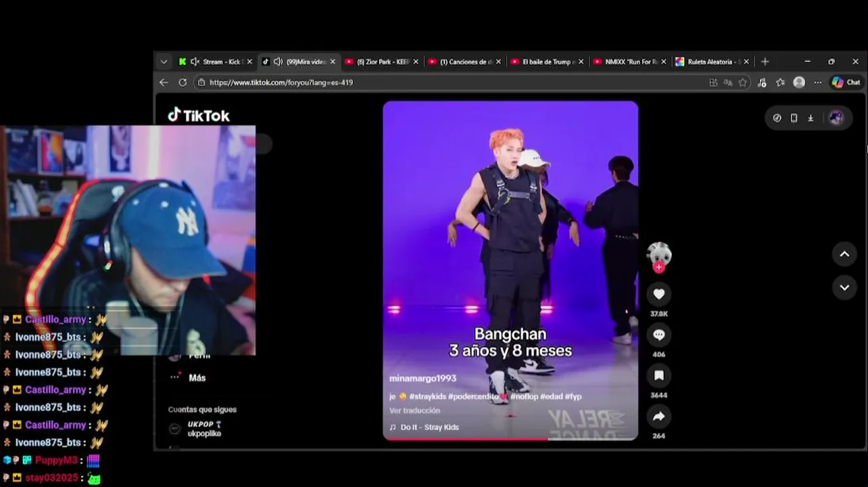Switch to the NMIXX Run For Roses tab
Image resolution: width=868 pixels, height=487 pixels.
point(630,62)
